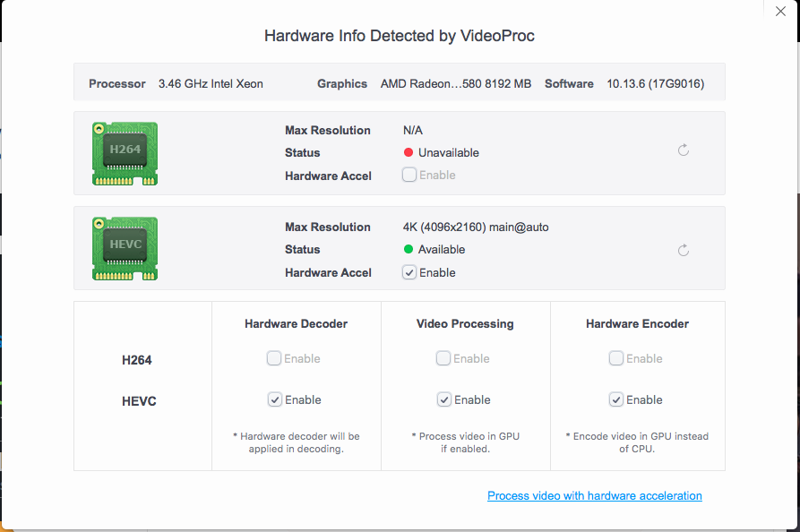This screenshot has height=532, width=800.
Task: Click the dialog title Hardware Info Detected
Action: pyautogui.click(x=400, y=36)
